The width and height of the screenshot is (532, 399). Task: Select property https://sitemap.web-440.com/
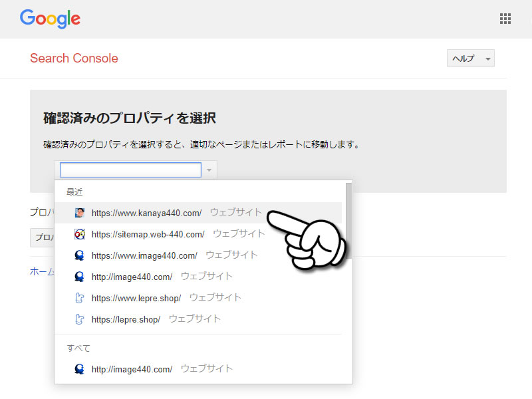pyautogui.click(x=198, y=234)
